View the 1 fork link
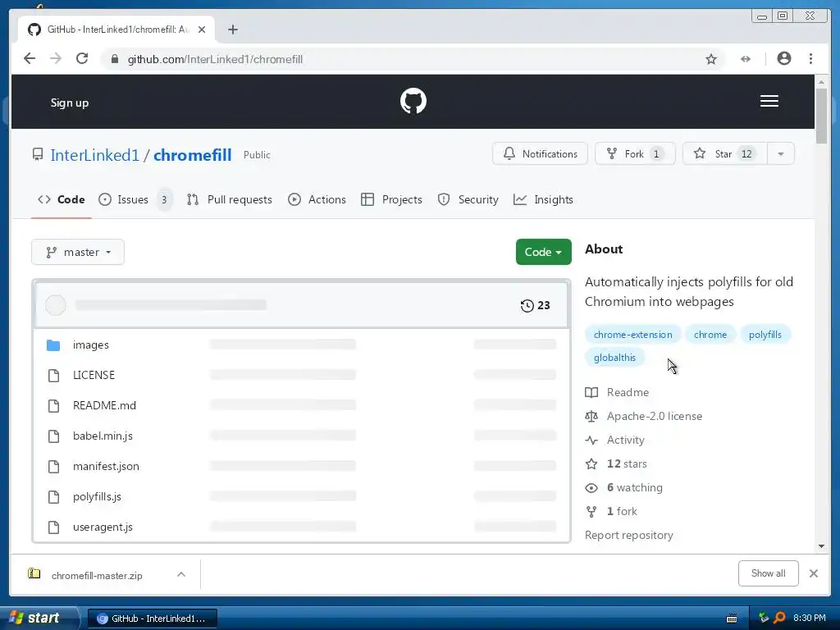 (x=611, y=512)
